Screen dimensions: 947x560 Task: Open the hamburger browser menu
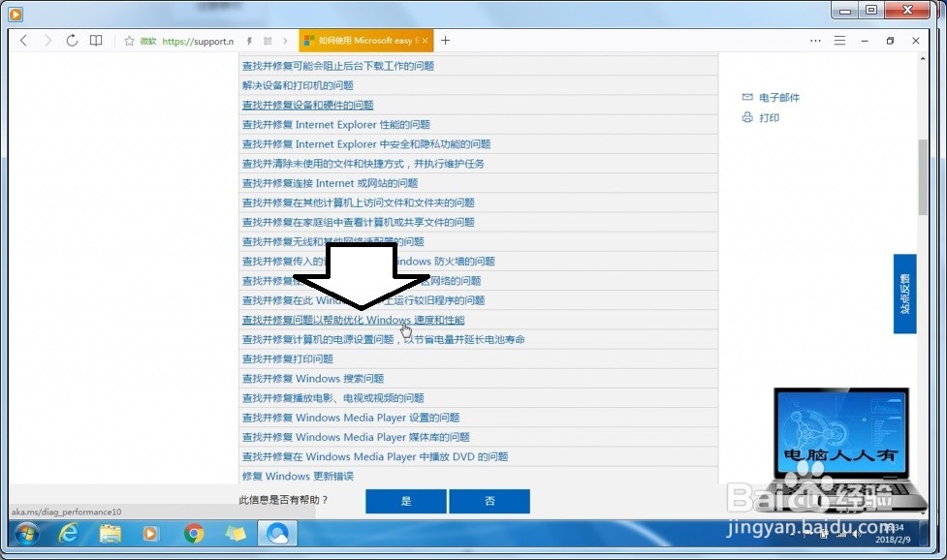[x=839, y=41]
